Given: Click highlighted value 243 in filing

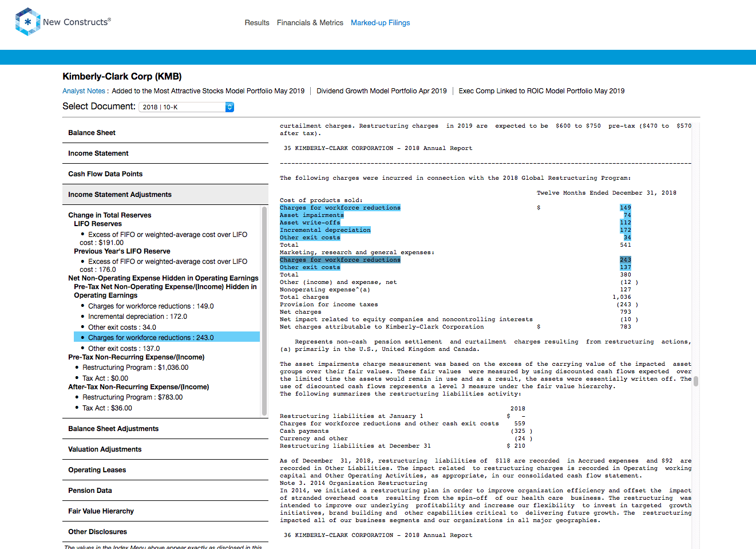Looking at the screenshot, I should tap(626, 260).
